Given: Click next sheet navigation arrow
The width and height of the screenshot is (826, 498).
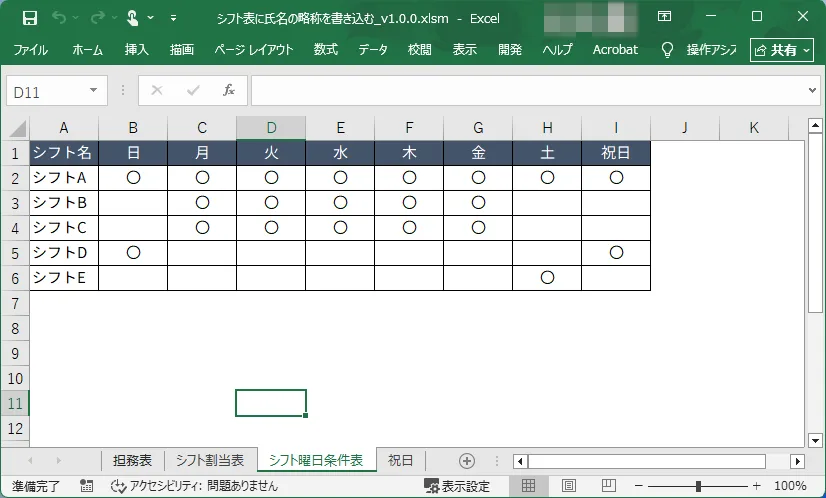Looking at the screenshot, I should click(58, 461).
